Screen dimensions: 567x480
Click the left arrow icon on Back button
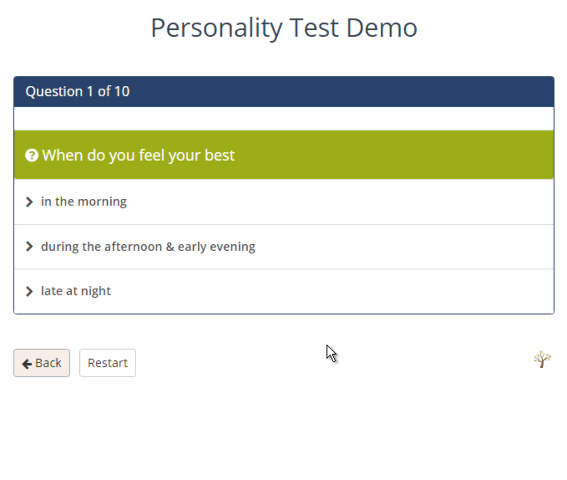tap(27, 364)
